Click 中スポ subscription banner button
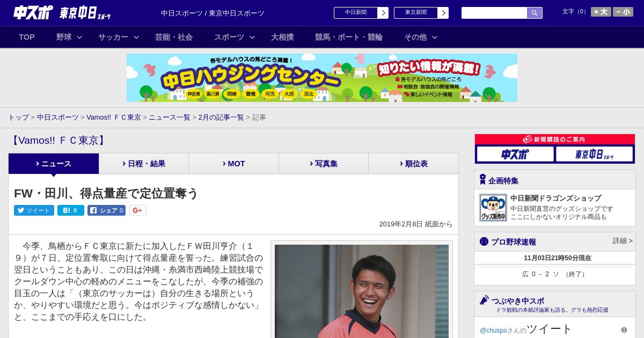This screenshot has height=338, width=644. click(515, 154)
